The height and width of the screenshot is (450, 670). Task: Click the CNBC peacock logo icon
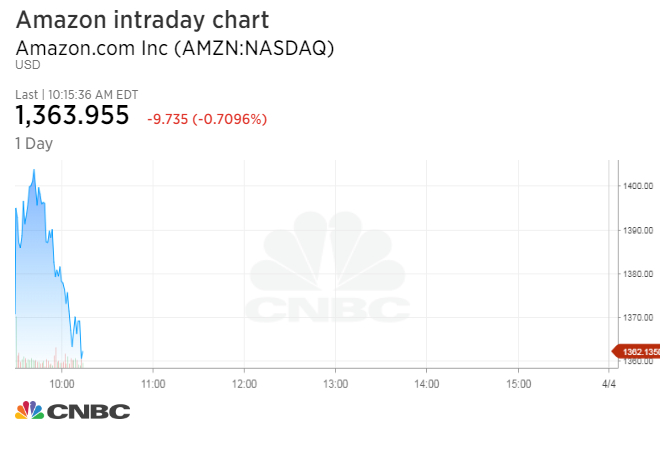(29, 410)
